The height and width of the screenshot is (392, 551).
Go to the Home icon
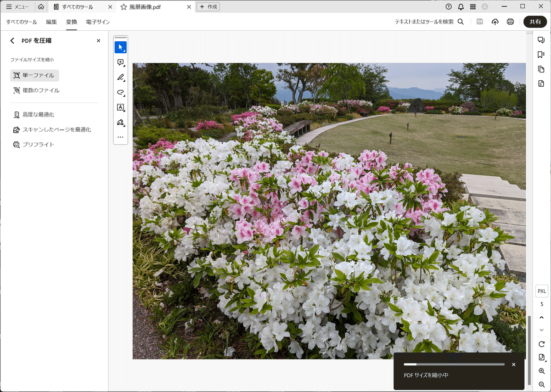[x=41, y=7]
